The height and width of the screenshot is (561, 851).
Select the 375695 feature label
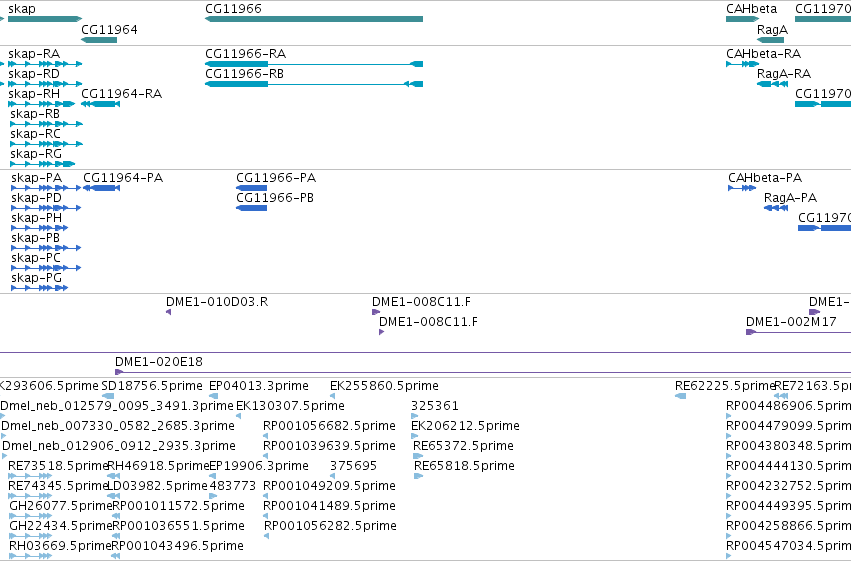click(353, 467)
